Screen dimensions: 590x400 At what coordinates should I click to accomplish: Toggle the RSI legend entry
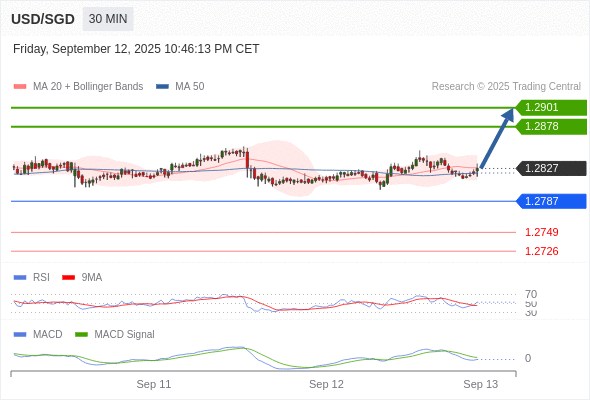coord(32,277)
